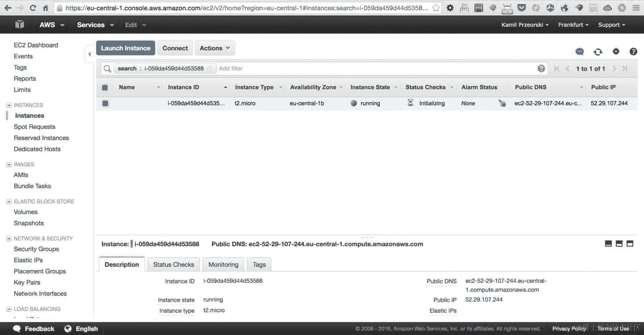644x335 pixels.
Task: Refresh the instances list
Action: click(x=598, y=52)
